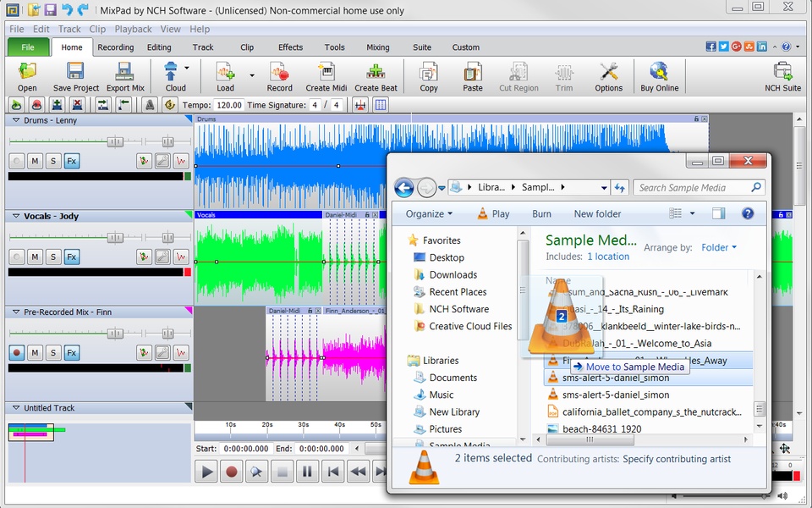The height and width of the screenshot is (508, 812).
Task: Click the 1 location link
Action: point(608,257)
